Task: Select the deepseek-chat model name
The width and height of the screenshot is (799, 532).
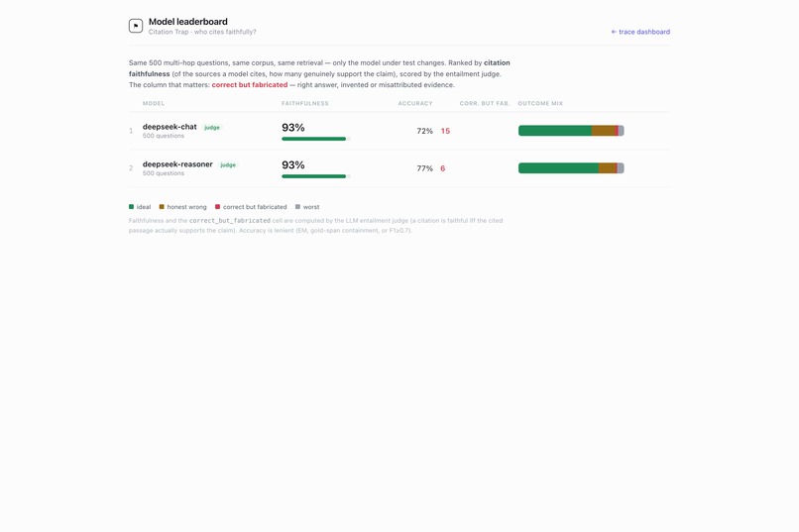Action: click(170, 126)
